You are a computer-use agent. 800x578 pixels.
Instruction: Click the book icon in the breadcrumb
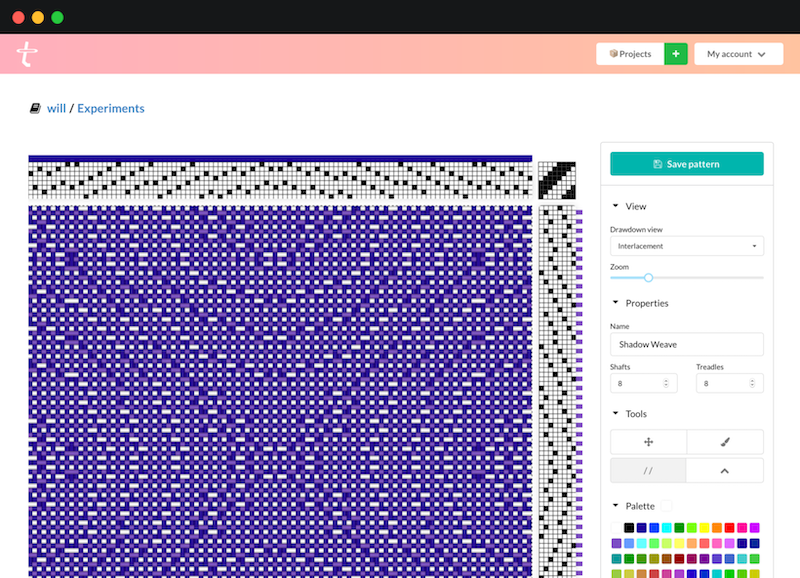33,107
